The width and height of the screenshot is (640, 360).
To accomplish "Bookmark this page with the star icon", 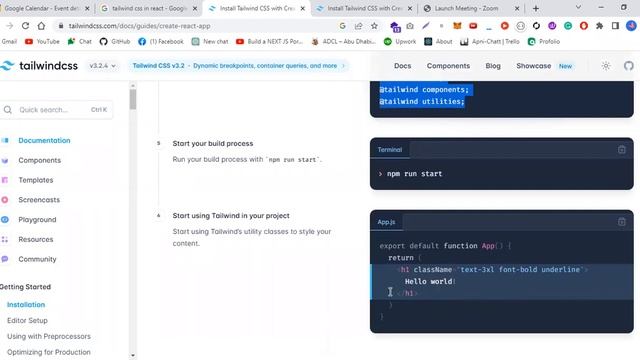I will pyautogui.click(x=374, y=26).
